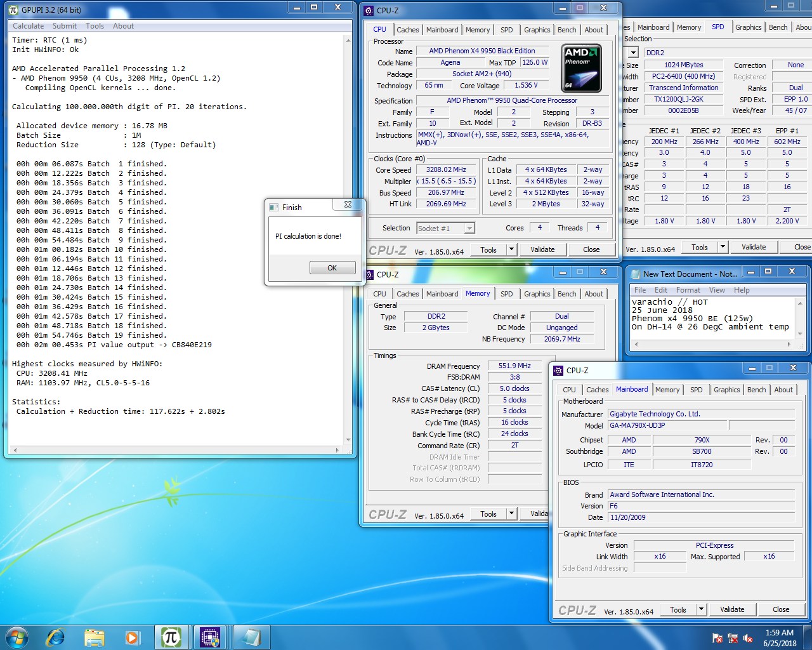The image size is (812, 650).
Task: Select Graphics tab in SPD CPU-Z window
Action: pos(748,27)
